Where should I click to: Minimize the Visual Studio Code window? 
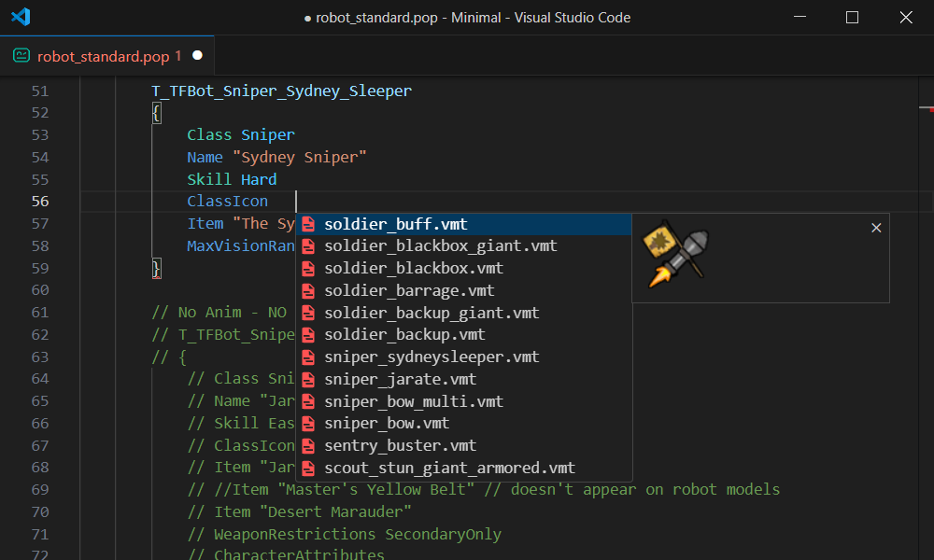tap(800, 17)
